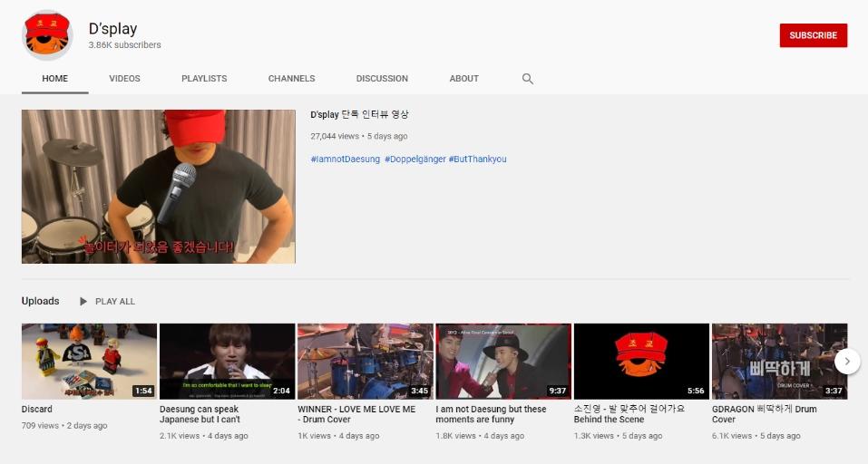Click 'WINNER - LOVE ME LOVE ME - Drum Cover' title
The height and width of the screenshot is (464, 868).
pyautogui.click(x=356, y=414)
